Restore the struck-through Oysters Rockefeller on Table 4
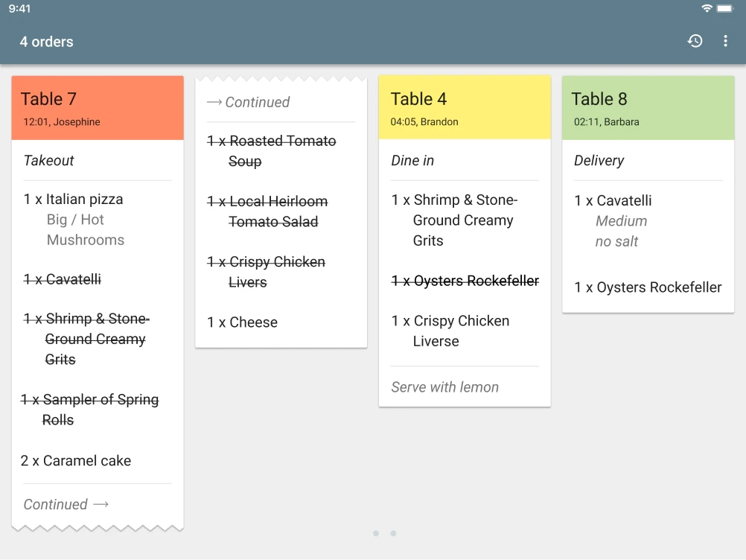 pyautogui.click(x=465, y=281)
